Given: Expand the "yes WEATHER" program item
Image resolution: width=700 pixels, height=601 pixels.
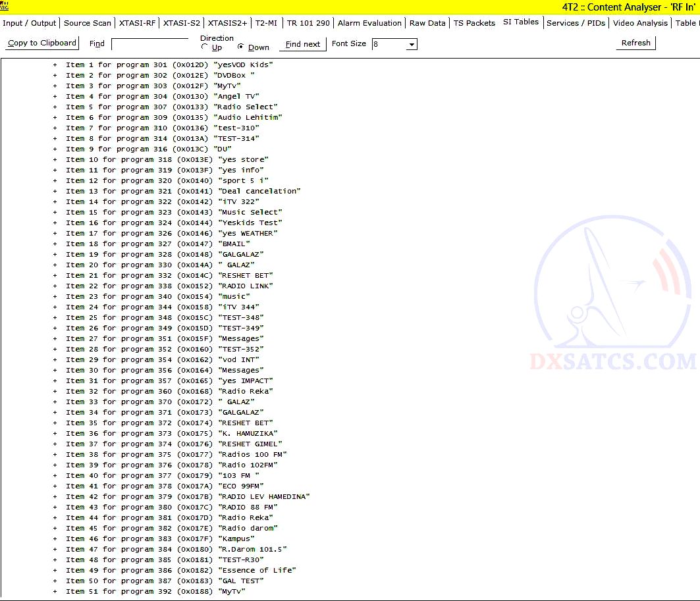Looking at the screenshot, I should tap(55, 233).
